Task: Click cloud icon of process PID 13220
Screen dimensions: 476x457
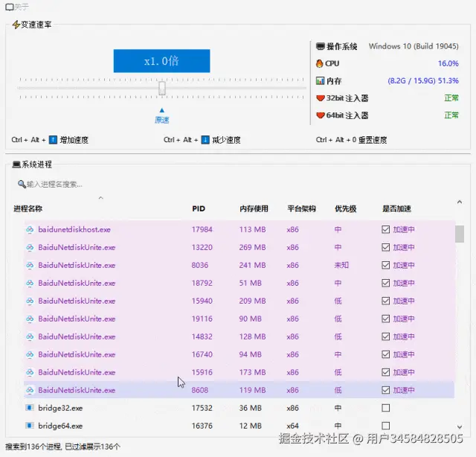Action: (x=30, y=247)
